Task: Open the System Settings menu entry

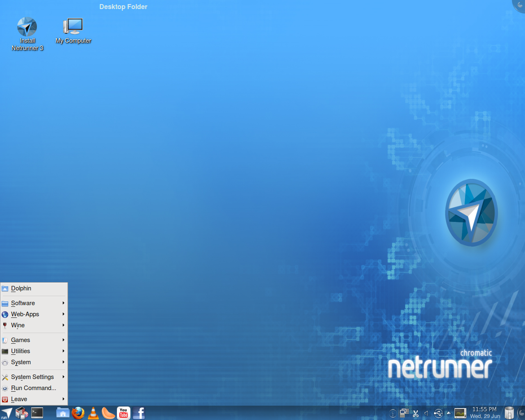Action: pos(34,377)
